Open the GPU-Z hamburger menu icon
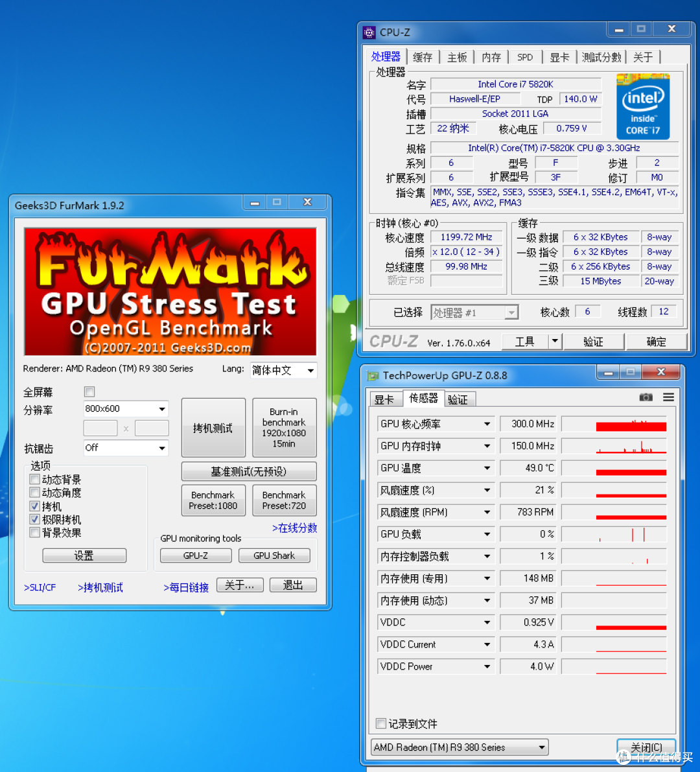700x772 pixels. 668,397
